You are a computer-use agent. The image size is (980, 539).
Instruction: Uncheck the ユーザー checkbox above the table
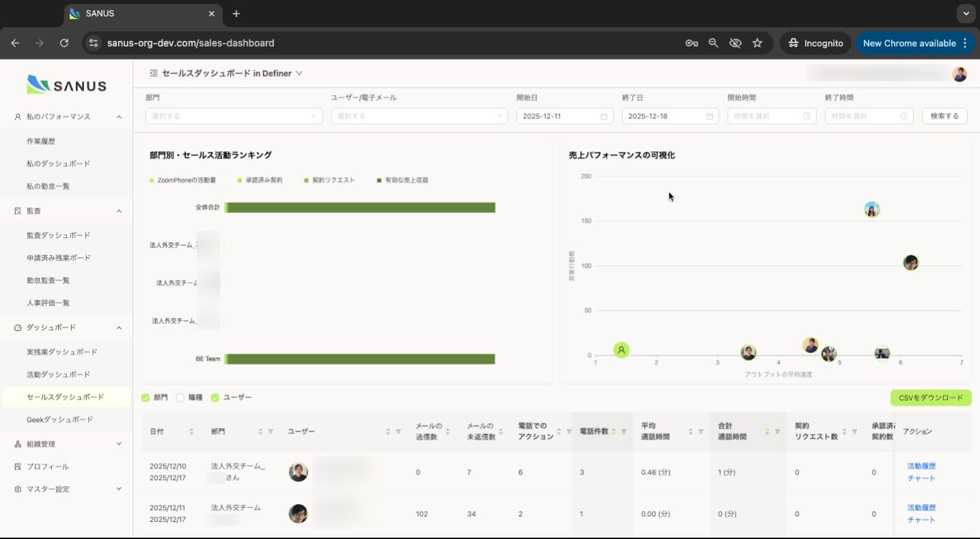[215, 397]
